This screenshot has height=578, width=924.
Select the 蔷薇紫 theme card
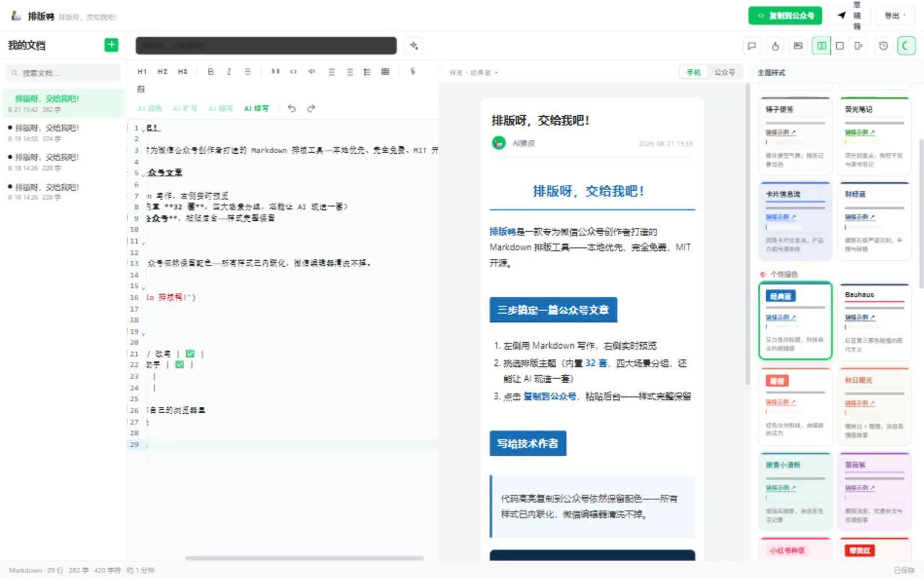click(874, 491)
